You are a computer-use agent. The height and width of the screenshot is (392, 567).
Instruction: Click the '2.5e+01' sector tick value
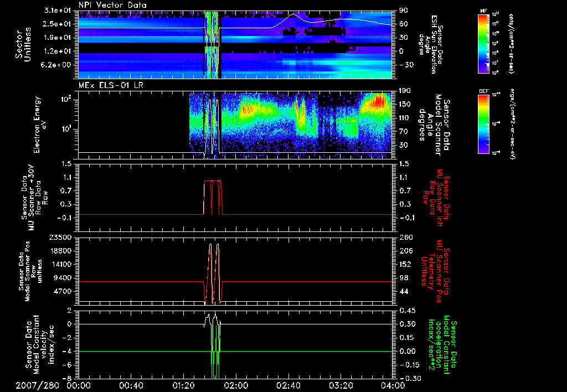coord(58,24)
